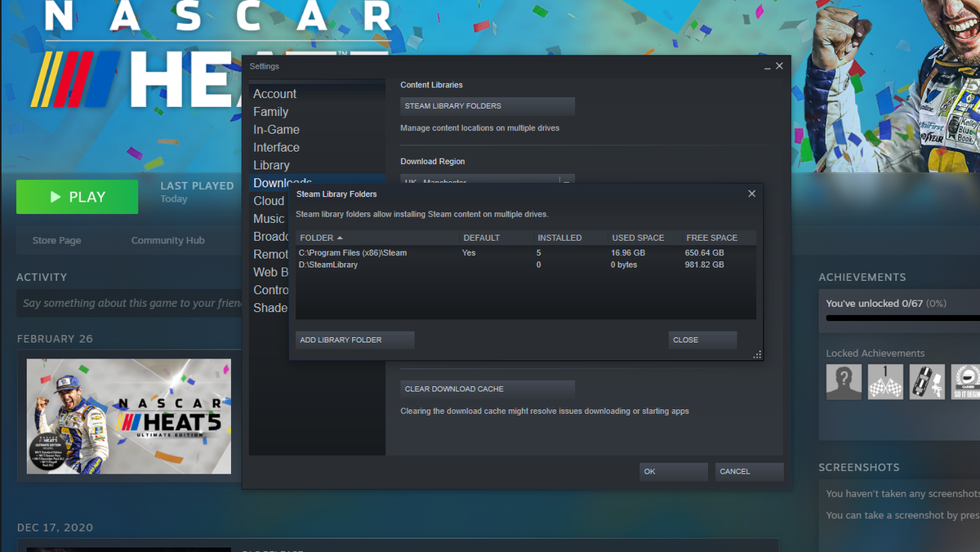Select Cloud settings category
980x552 pixels.
269,201
